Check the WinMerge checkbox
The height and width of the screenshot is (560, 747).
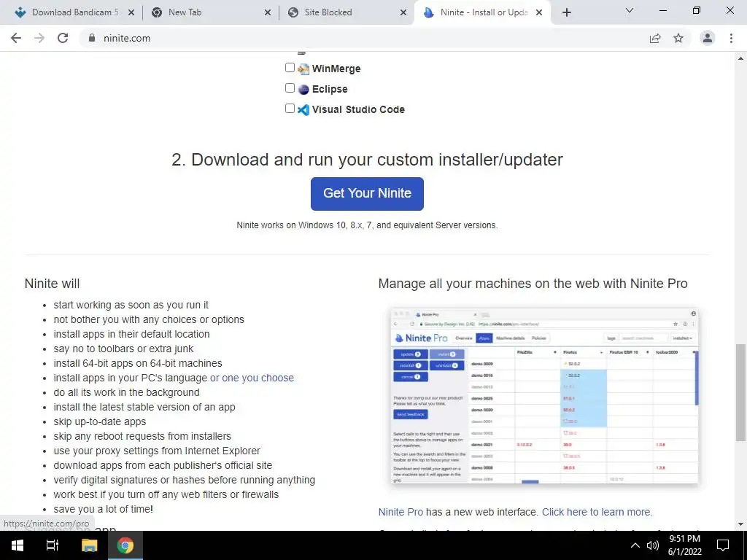coord(290,68)
